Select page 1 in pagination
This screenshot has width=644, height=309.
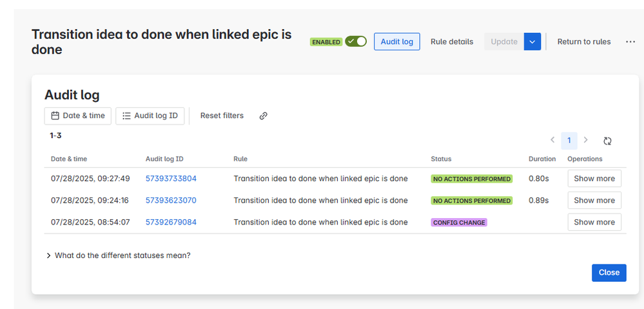coord(569,141)
